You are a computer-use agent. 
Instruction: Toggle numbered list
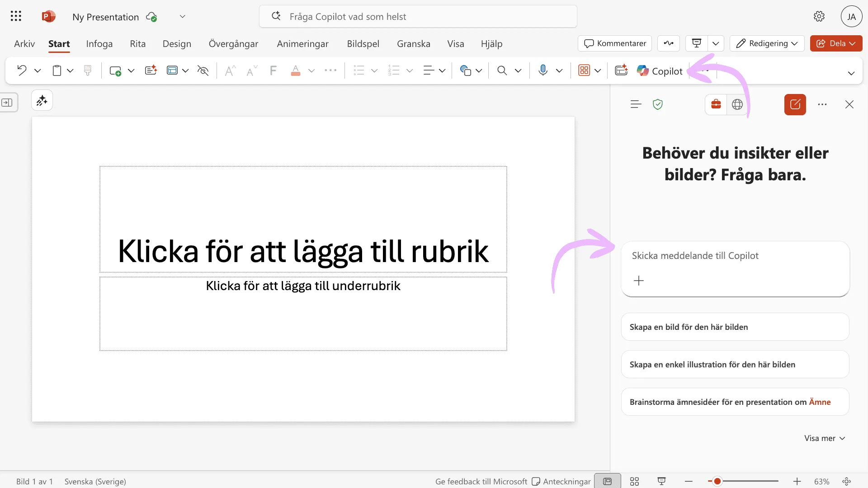394,70
